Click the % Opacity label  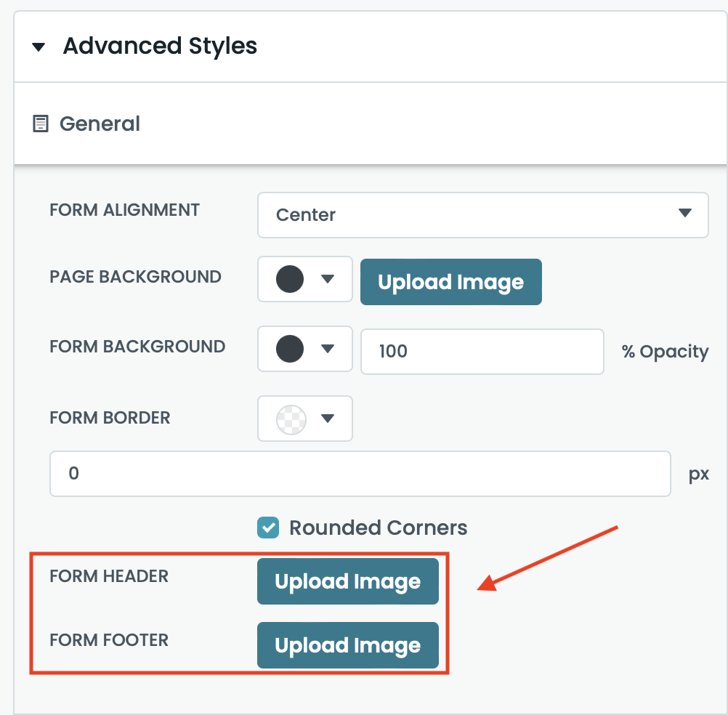[664, 352]
